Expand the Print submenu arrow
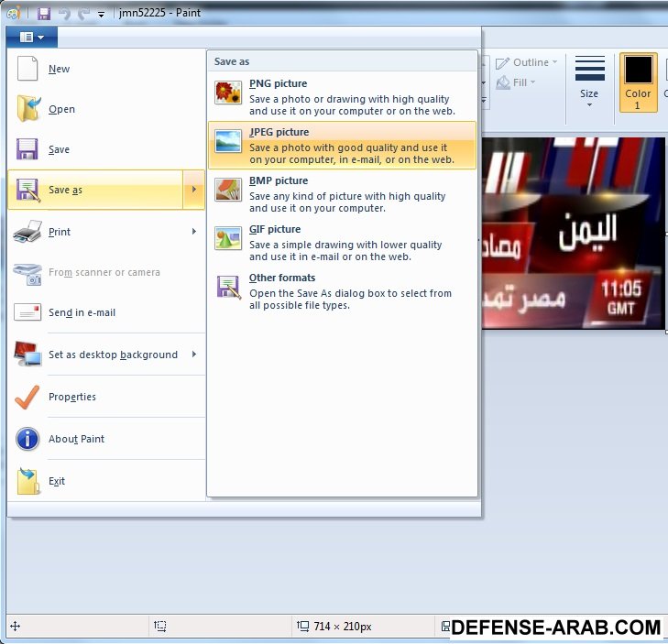The image size is (668, 644). pyautogui.click(x=193, y=232)
